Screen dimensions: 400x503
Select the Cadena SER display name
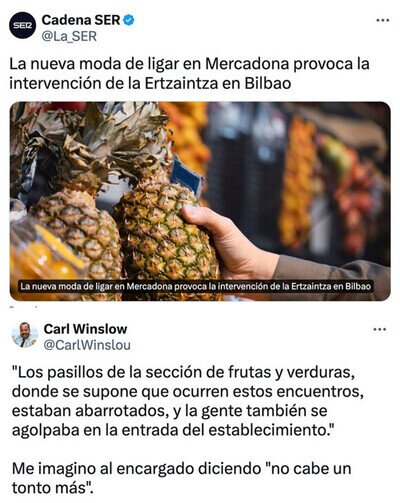(81, 20)
